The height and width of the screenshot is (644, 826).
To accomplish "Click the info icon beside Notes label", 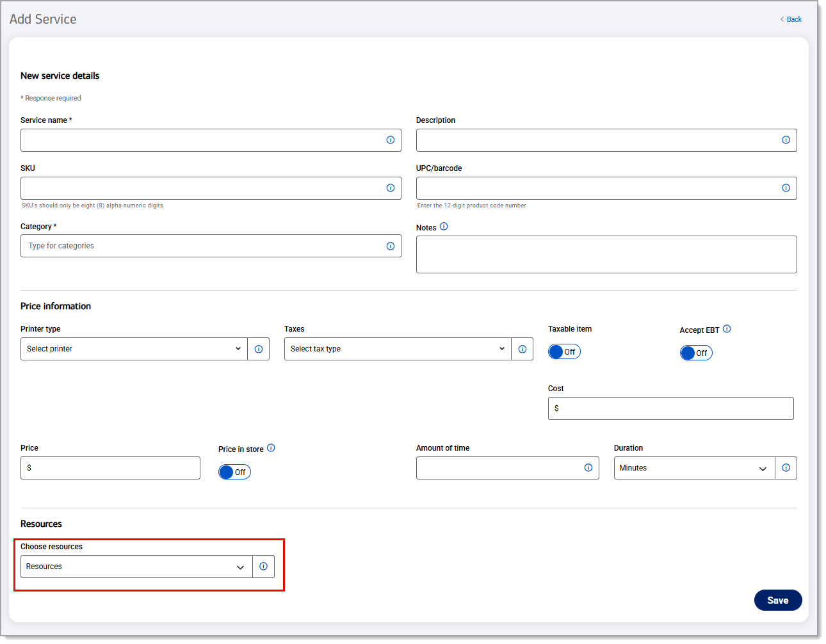I will coord(444,227).
